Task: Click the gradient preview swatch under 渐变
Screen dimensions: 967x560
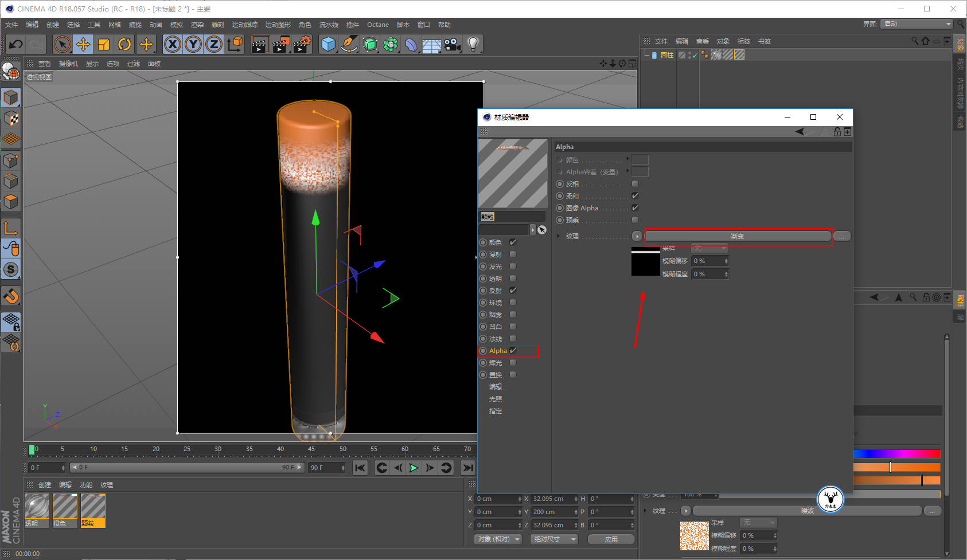Action: 646,261
